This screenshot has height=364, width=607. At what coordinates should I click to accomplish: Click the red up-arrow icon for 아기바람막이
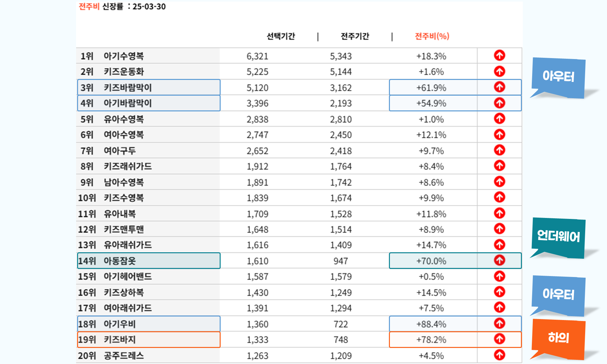point(499,103)
